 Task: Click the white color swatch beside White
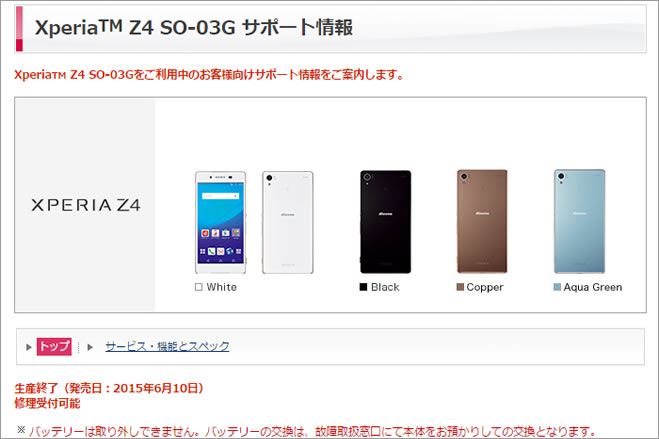[x=199, y=287]
